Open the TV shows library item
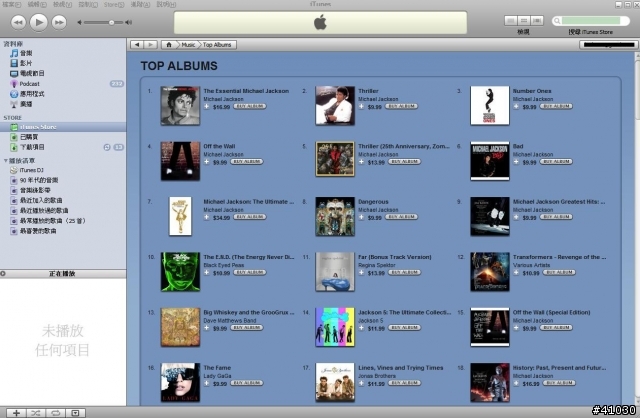The width and height of the screenshot is (640, 418). (27, 73)
